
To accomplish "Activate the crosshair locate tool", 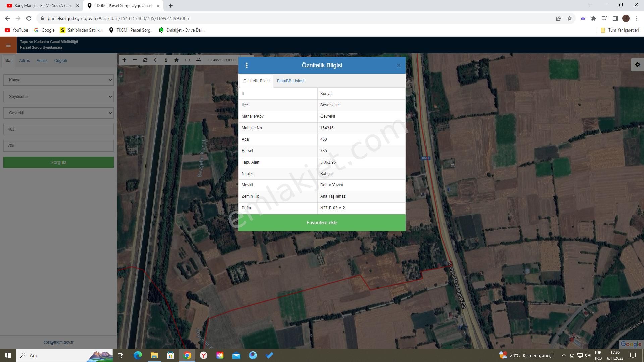I will tap(156, 60).
